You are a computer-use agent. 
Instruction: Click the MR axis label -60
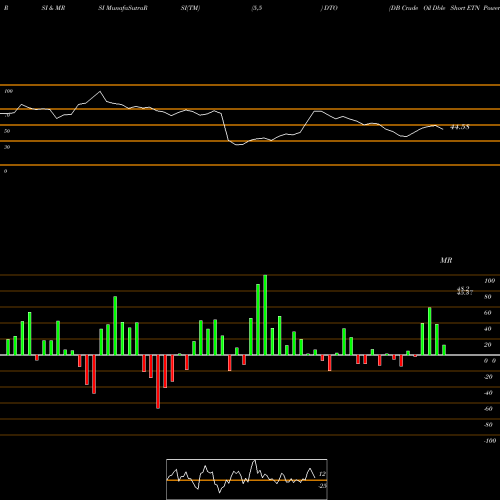pyautogui.click(x=488, y=409)
